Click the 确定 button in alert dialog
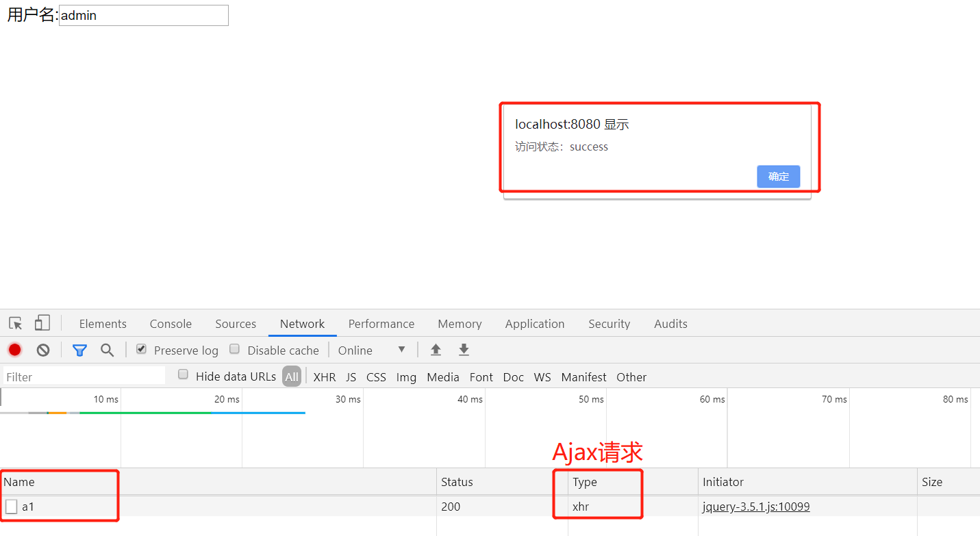Screen dimensions: 980x536 778,177
